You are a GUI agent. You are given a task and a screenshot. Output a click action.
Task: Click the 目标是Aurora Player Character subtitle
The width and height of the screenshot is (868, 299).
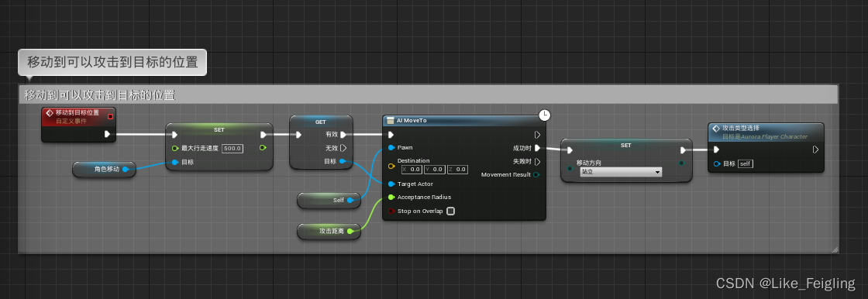(x=764, y=136)
